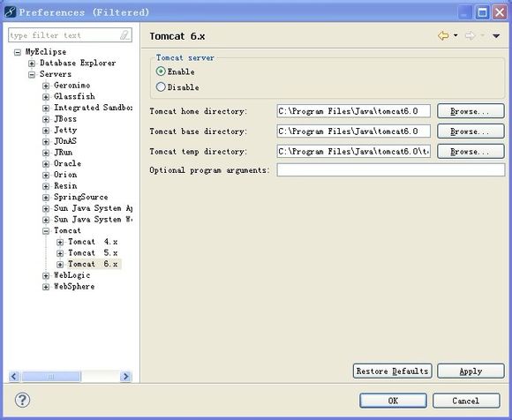Collapse the Servers tree node
Screen dimensions: 512x420
pyautogui.click(x=32, y=75)
